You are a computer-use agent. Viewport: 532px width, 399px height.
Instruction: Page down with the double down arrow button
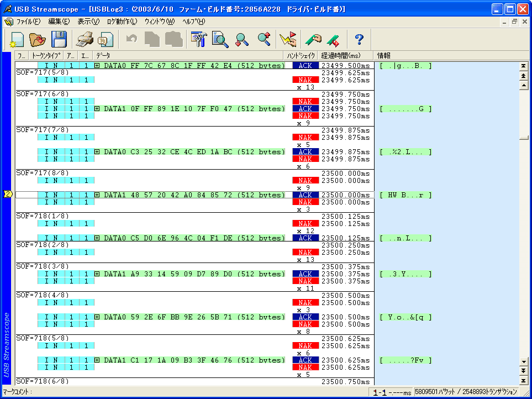524,371
